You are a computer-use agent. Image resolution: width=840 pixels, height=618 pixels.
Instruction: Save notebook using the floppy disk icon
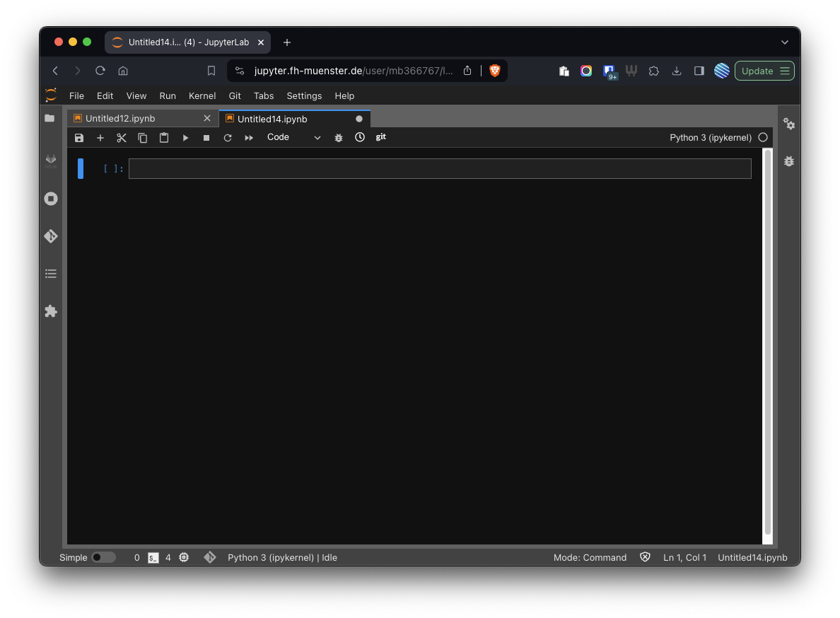tap(79, 138)
